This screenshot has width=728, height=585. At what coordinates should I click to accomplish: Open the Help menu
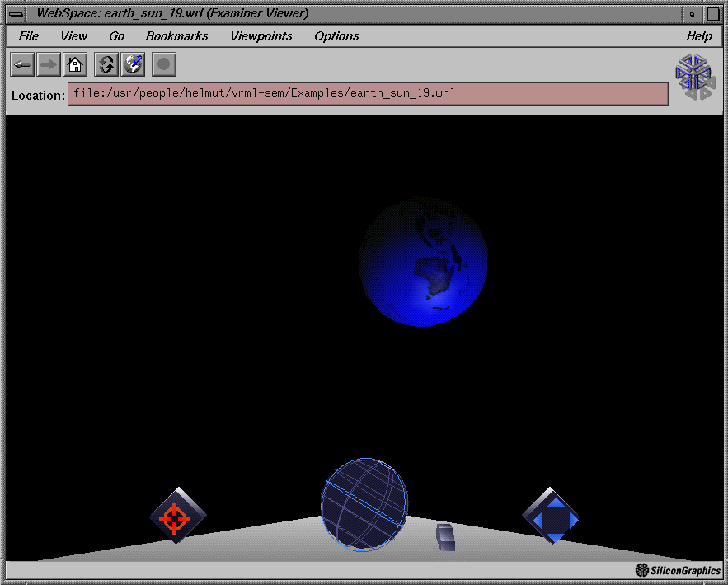(699, 36)
